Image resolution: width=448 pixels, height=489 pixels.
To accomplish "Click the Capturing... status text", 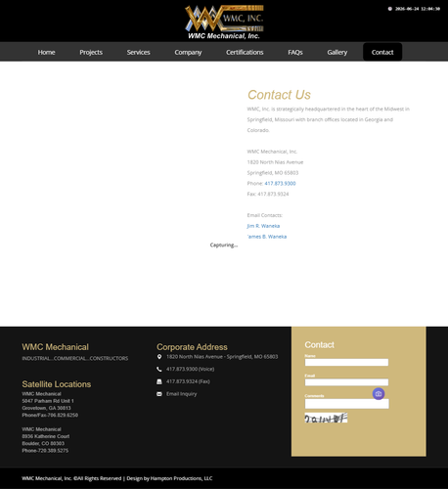I will tap(224, 245).
